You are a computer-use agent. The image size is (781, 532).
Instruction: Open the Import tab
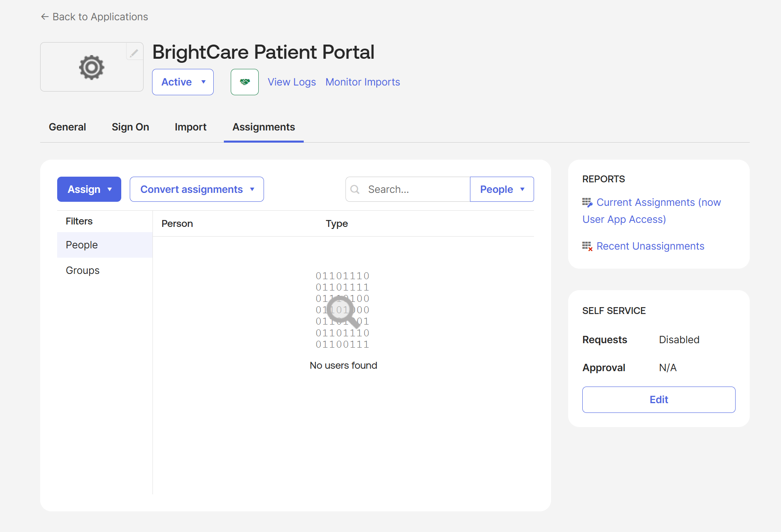191,127
